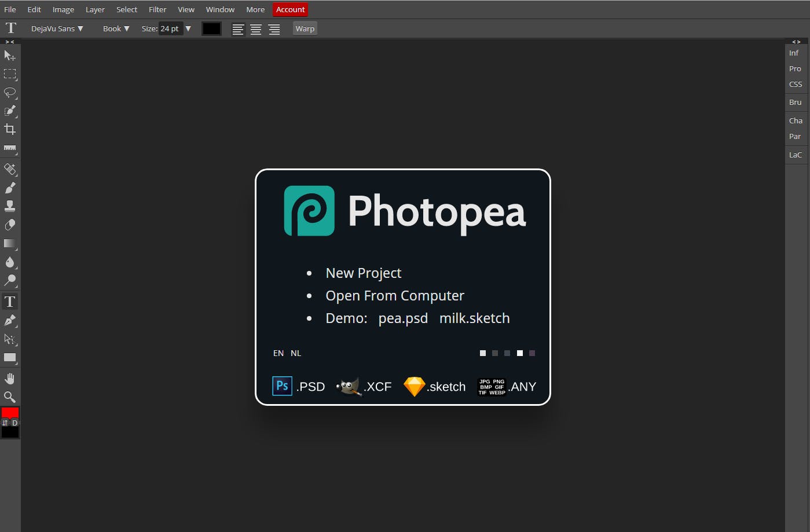The image size is (810, 532).
Task: Select the Ruler tool
Action: 10,148
